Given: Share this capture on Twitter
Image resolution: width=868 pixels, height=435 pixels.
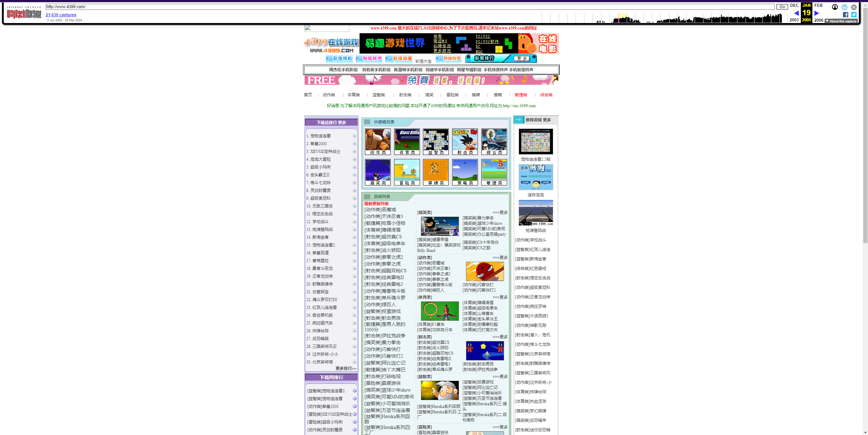Looking at the screenshot, I should (854, 15).
